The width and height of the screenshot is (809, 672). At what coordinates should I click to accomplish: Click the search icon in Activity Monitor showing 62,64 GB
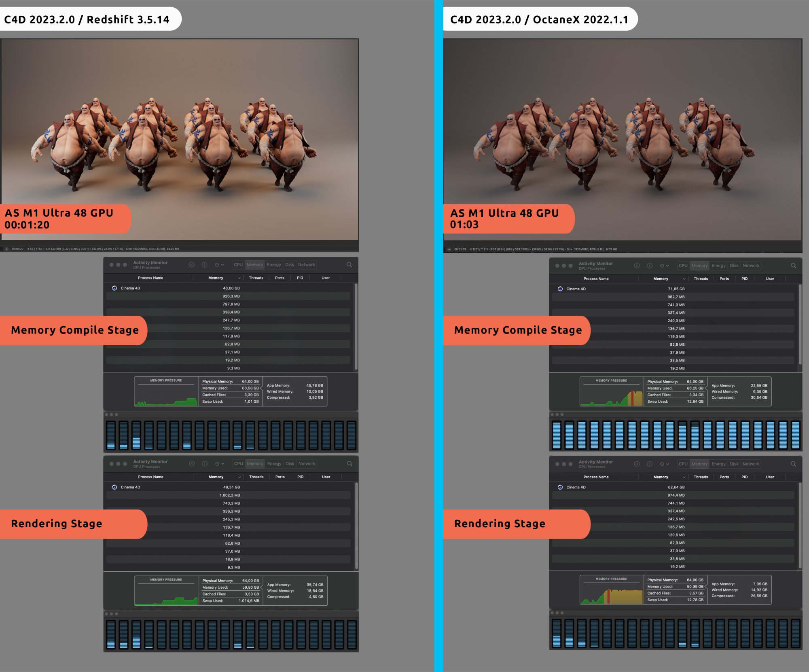(793, 464)
